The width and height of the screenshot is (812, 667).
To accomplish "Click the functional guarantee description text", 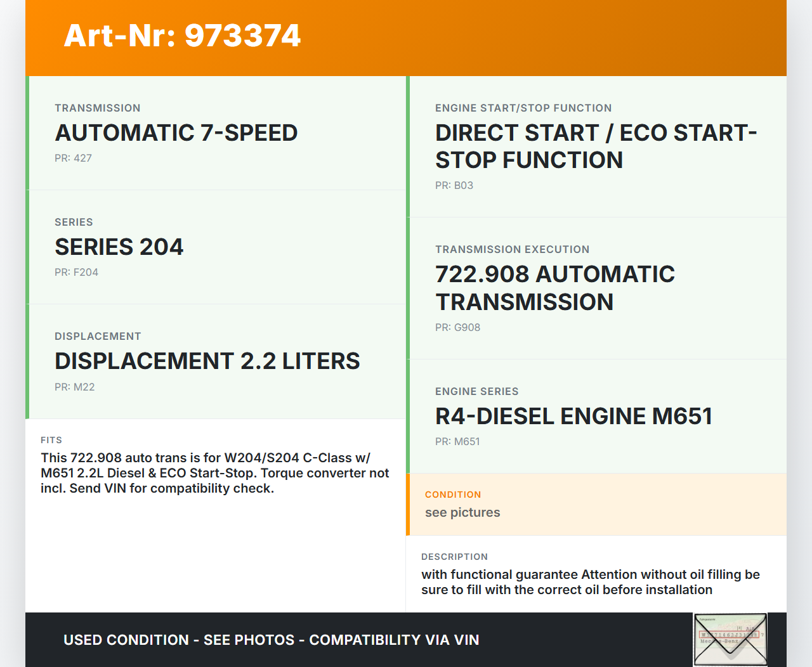I will click(x=590, y=582).
